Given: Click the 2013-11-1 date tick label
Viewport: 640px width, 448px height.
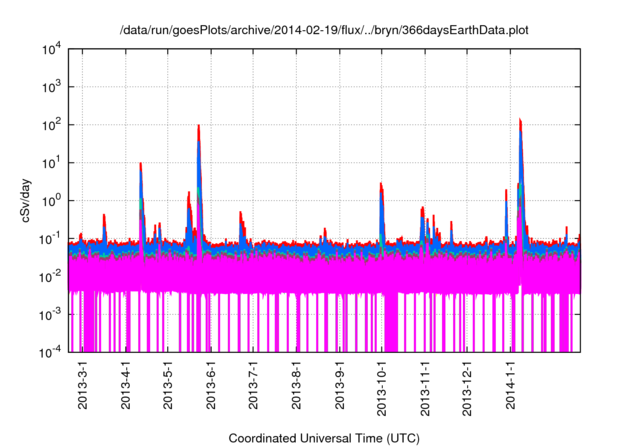Looking at the screenshot, I should 425,390.
